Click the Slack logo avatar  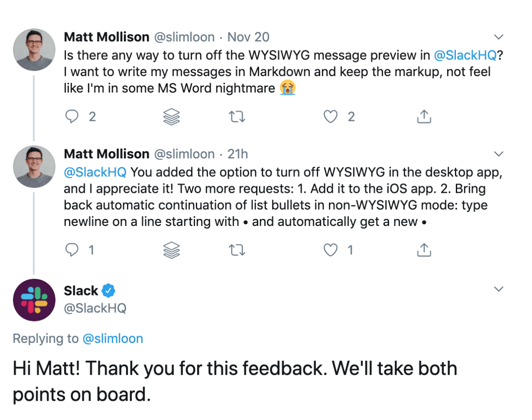(x=34, y=300)
